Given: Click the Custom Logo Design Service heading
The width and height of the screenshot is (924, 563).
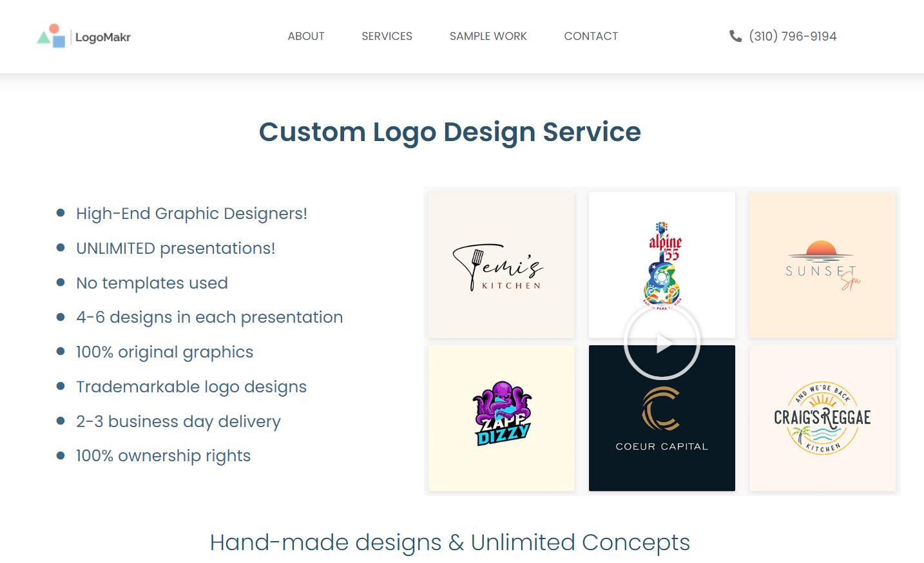Looking at the screenshot, I should 450,132.
